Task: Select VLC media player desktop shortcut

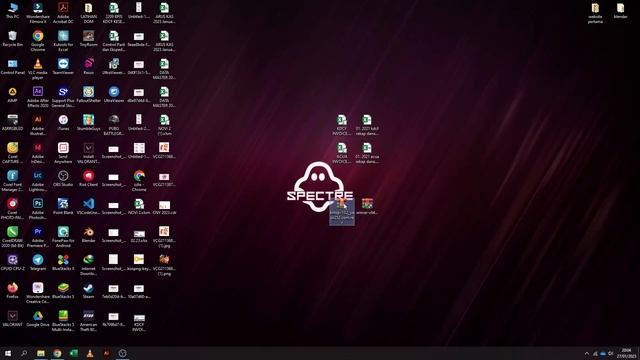Action: pyautogui.click(x=38, y=69)
